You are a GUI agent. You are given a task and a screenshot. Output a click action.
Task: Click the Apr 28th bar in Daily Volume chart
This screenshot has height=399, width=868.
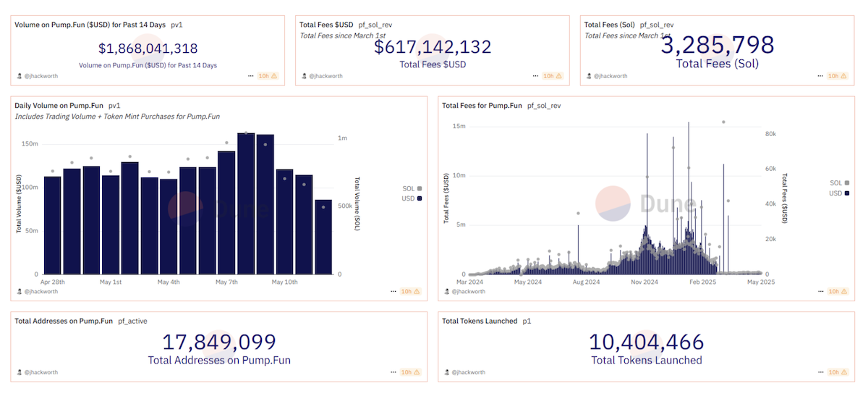click(x=52, y=225)
